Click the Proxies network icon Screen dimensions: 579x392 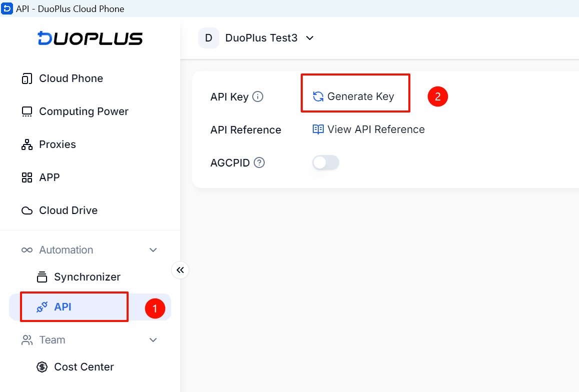pyautogui.click(x=27, y=144)
